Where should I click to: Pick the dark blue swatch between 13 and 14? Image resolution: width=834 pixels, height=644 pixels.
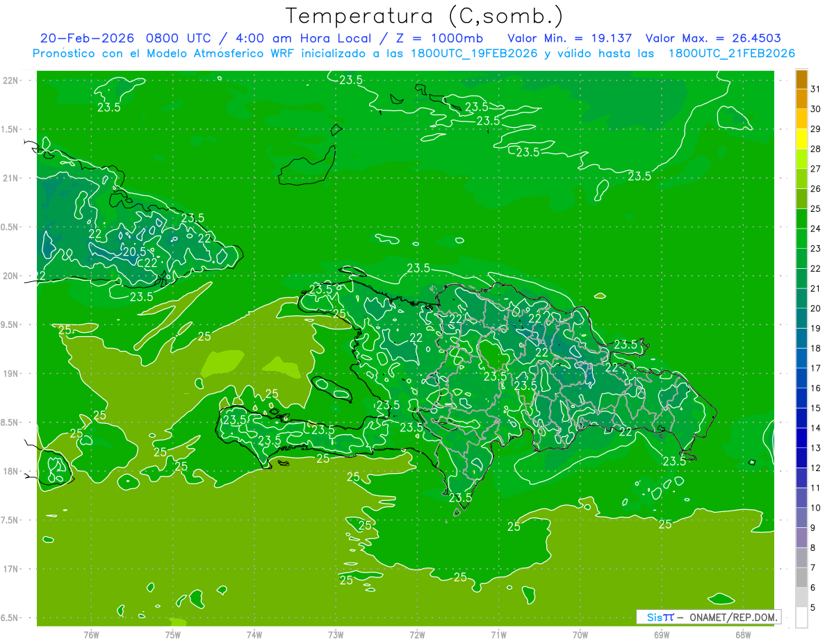[801, 438]
